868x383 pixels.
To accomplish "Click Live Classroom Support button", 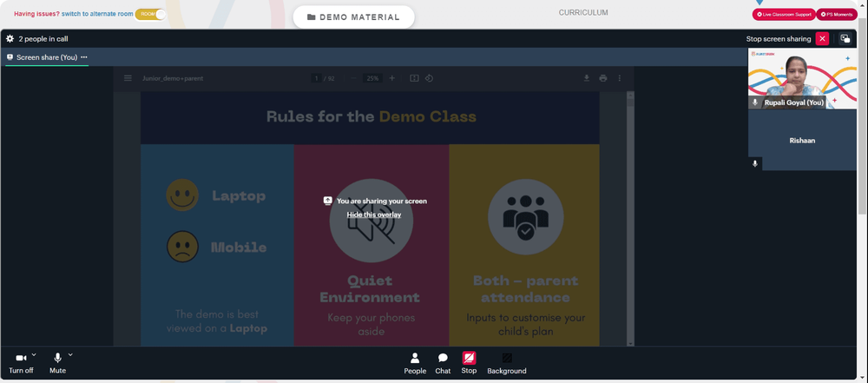I will click(x=784, y=15).
